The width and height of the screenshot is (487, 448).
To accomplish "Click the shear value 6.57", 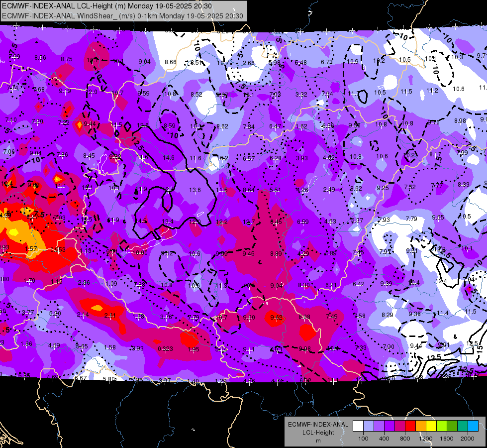I will tap(249, 159).
